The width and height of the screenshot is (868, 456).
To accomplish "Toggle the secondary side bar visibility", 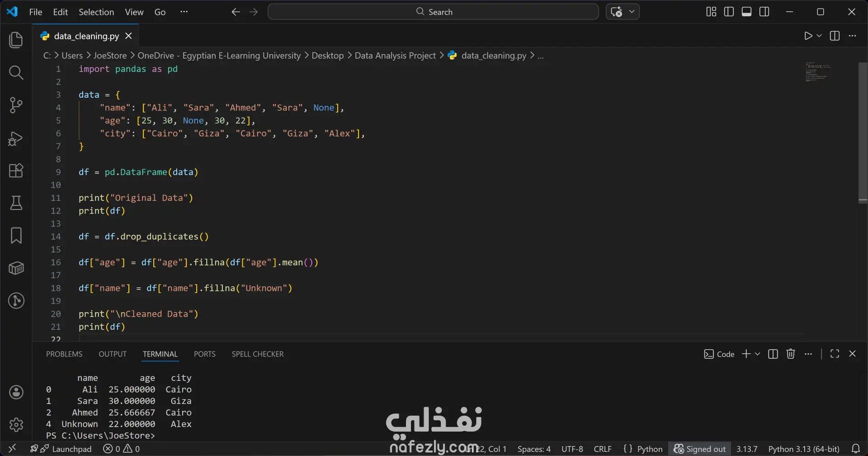I will 764,12.
